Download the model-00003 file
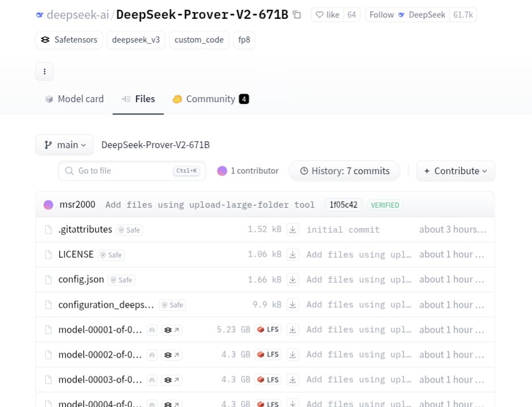This screenshot has height=407, width=532. pyautogui.click(x=293, y=380)
